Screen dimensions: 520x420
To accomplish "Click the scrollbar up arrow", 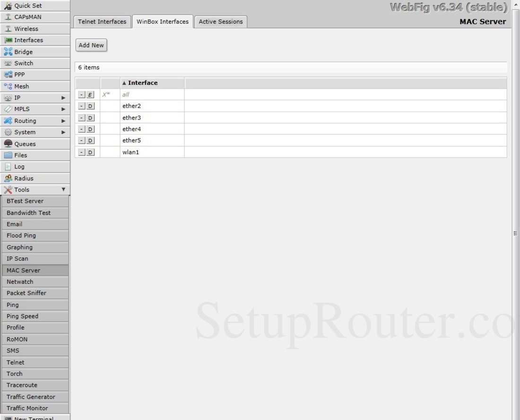I will 516,4.
